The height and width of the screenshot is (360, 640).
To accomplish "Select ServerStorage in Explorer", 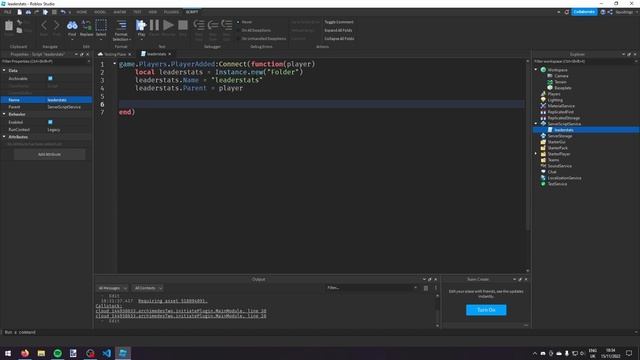I will click(x=560, y=136).
